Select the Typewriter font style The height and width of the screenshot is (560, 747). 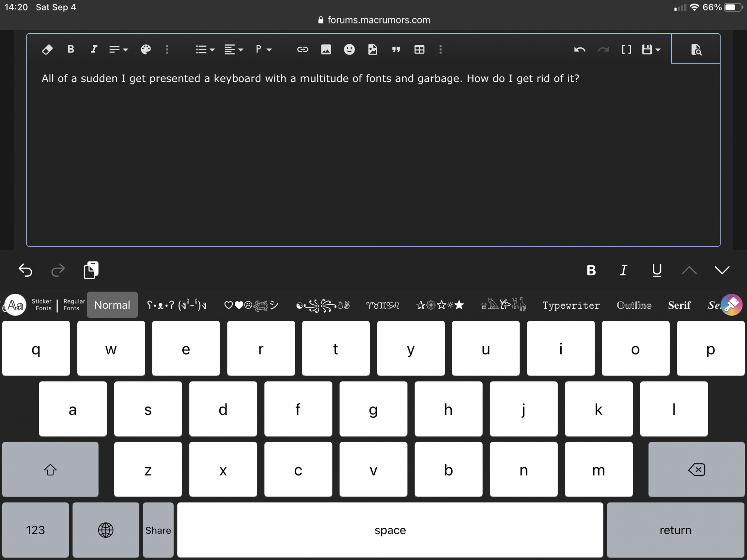(x=571, y=305)
